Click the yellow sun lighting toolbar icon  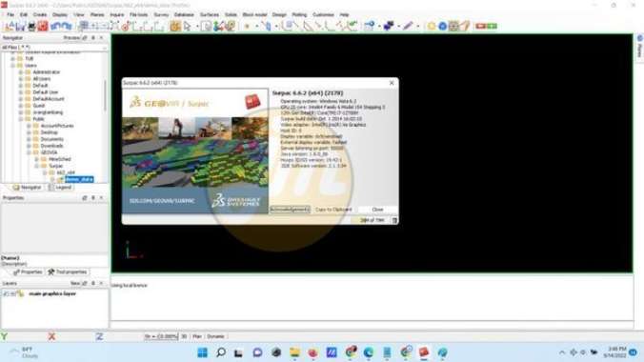tap(432, 27)
